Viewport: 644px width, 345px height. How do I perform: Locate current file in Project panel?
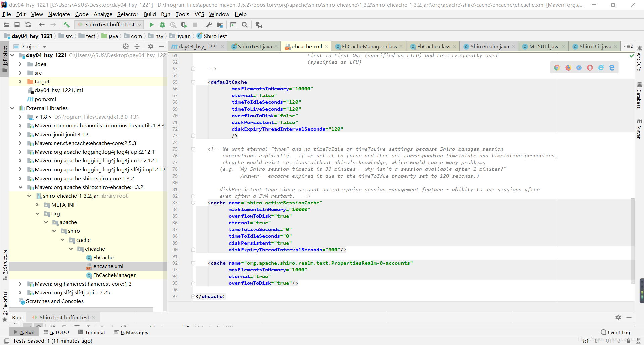tap(126, 46)
